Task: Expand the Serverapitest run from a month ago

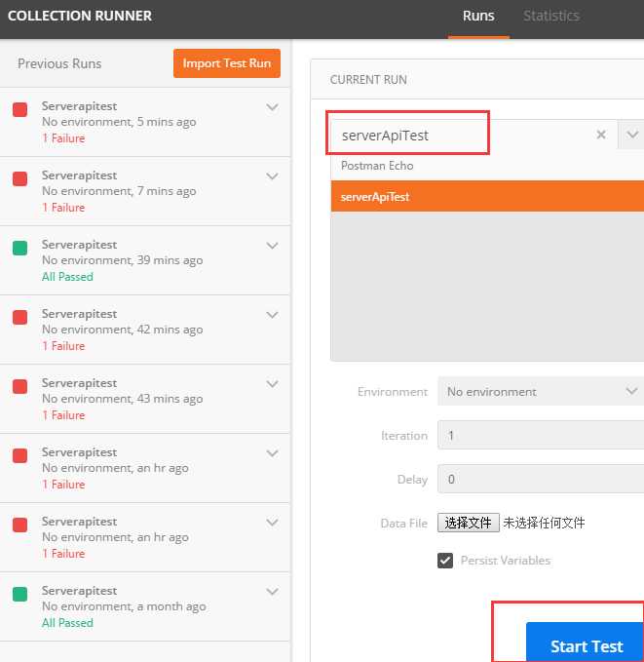Action: [x=272, y=592]
